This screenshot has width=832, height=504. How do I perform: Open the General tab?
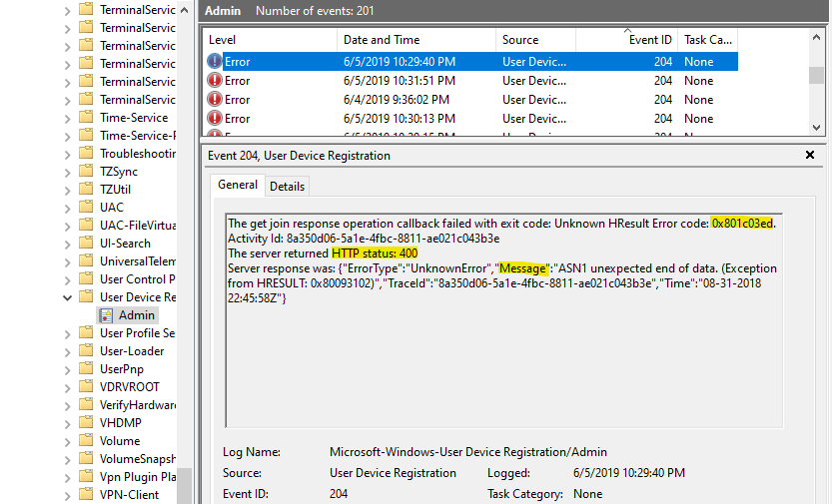coord(238,186)
